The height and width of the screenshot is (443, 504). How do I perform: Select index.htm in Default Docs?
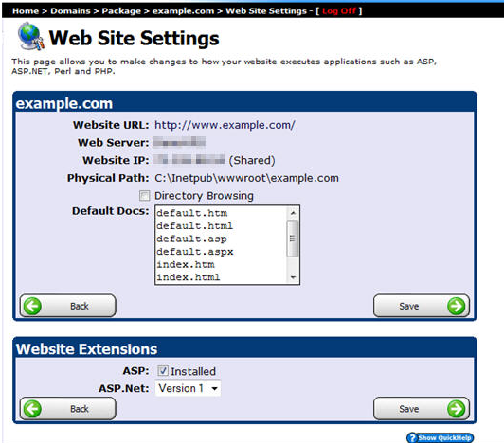coord(186,264)
